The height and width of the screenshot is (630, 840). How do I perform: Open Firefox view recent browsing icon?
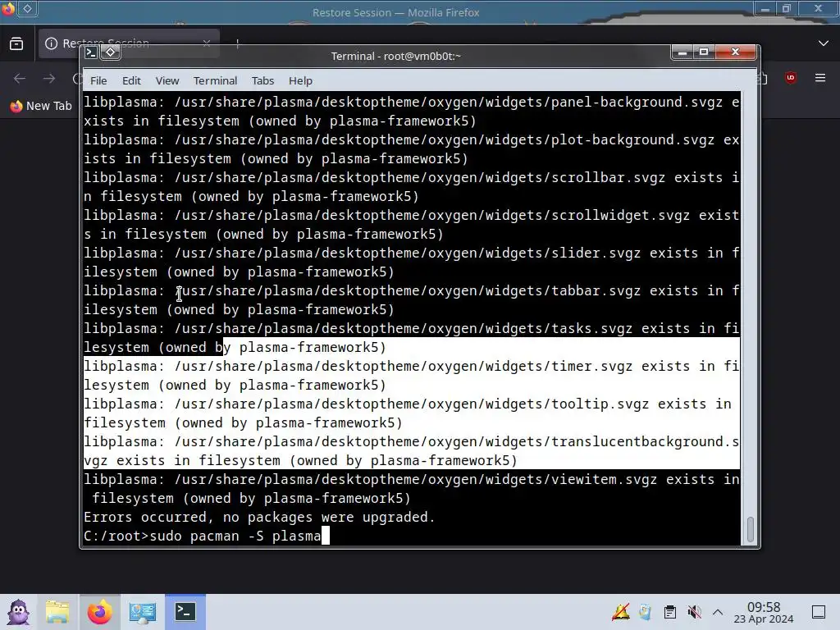point(16,43)
